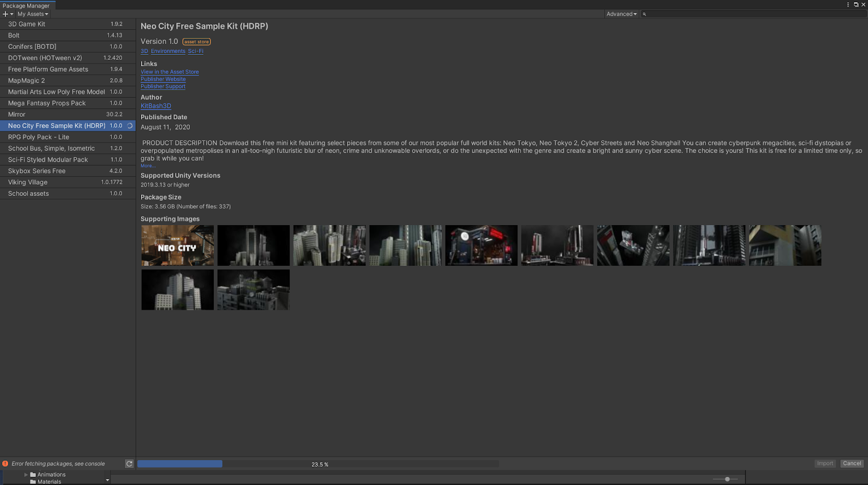Click the Sci-Fi category link
The image size is (868, 485).
196,52
